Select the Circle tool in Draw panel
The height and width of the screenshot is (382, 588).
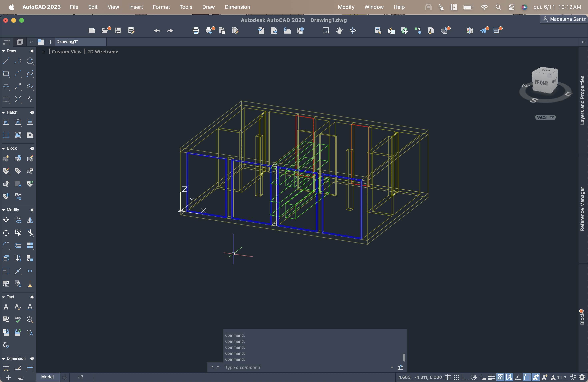click(30, 61)
